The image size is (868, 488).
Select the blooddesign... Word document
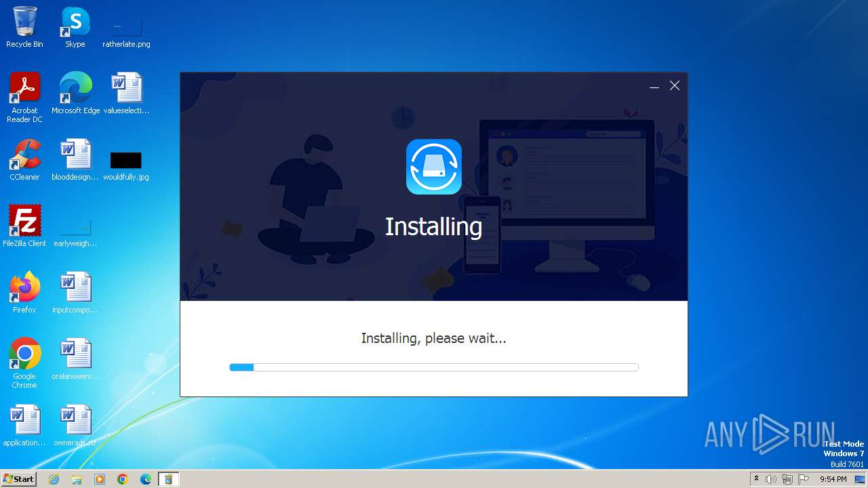click(75, 160)
